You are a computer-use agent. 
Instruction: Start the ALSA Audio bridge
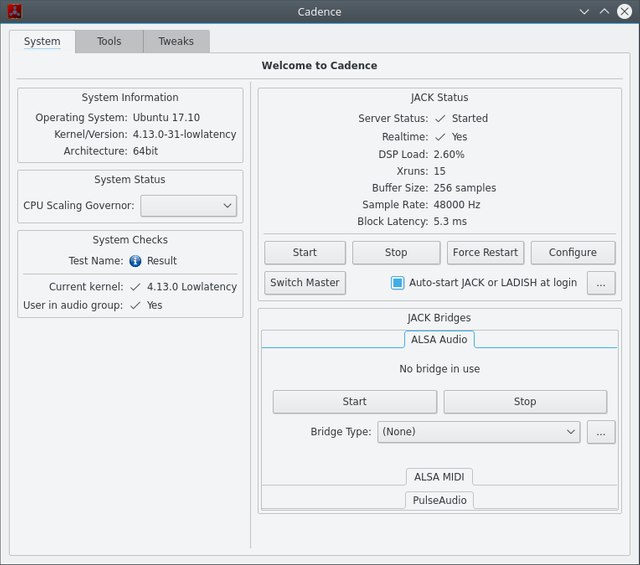(x=355, y=402)
